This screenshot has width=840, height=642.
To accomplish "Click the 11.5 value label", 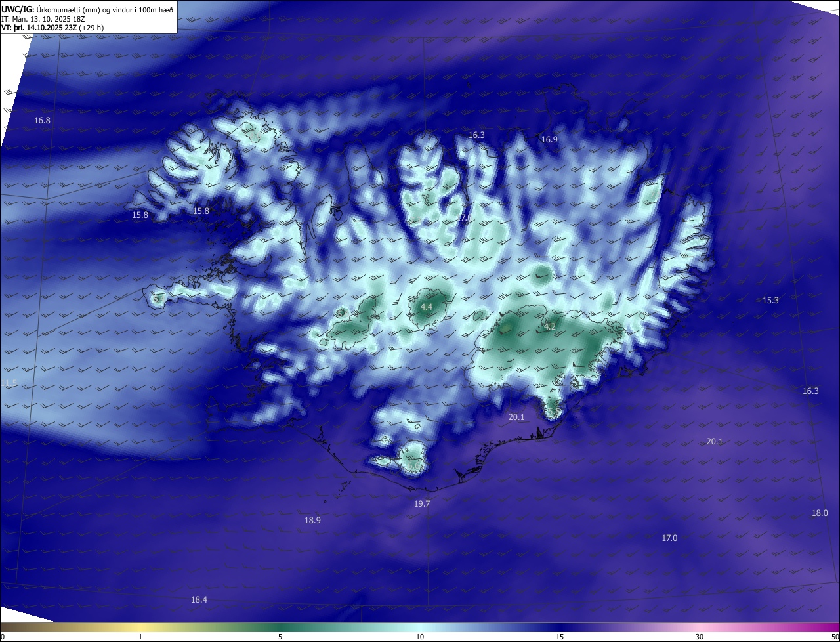I will [9, 383].
